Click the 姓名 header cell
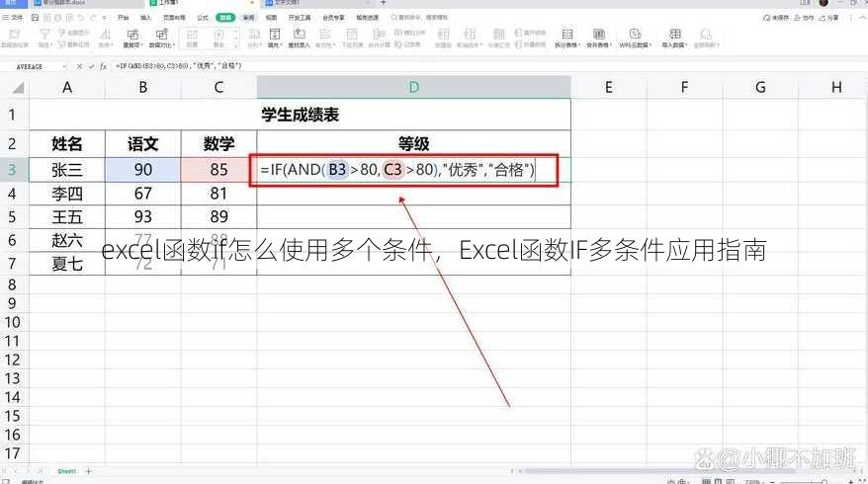Viewport: 868px width, 484px height. click(67, 144)
